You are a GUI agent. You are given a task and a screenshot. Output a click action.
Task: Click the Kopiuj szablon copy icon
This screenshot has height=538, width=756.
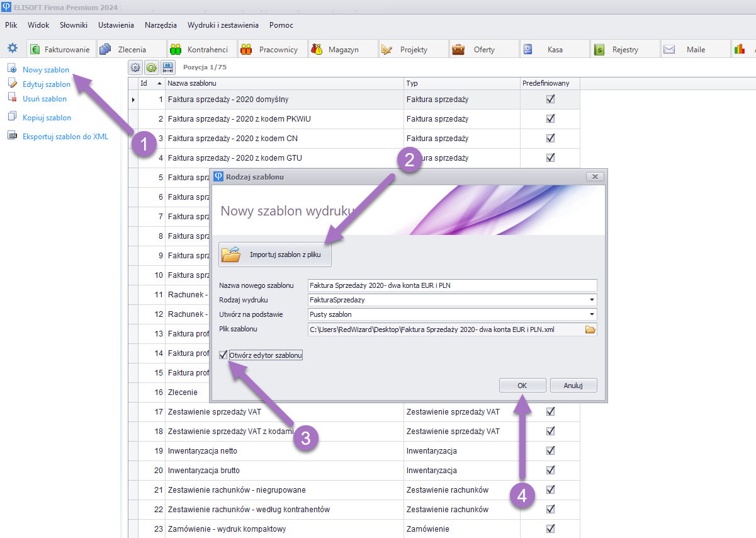click(12, 117)
